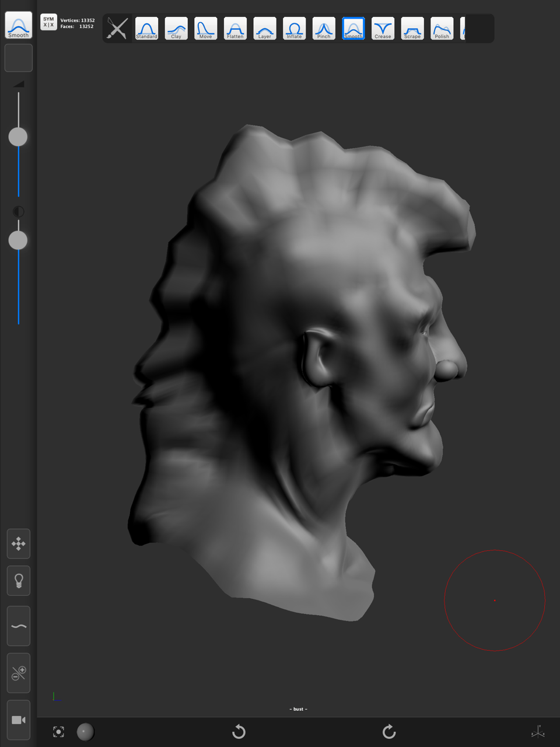Open the camera recording icon
Viewport: 560px width, 747px height.
point(19,720)
